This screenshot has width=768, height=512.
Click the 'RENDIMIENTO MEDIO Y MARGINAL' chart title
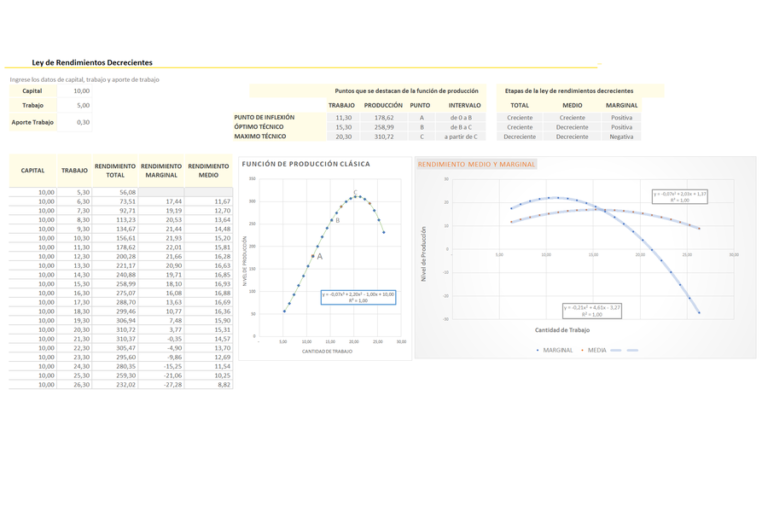pyautogui.click(x=476, y=163)
